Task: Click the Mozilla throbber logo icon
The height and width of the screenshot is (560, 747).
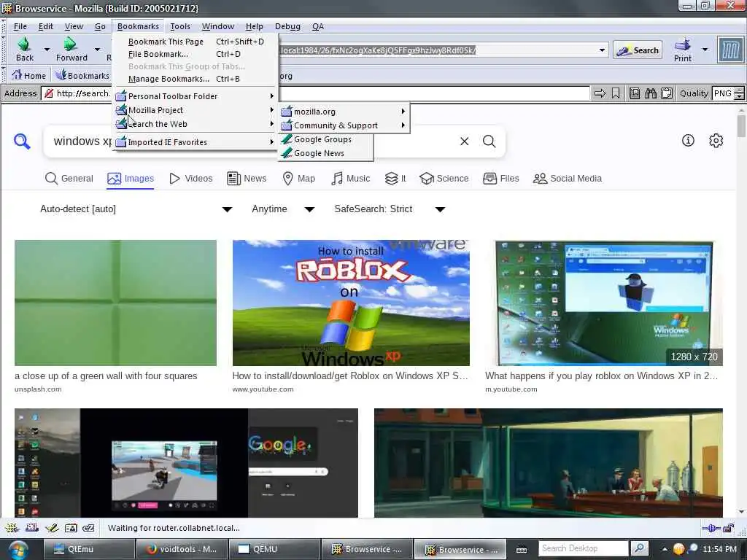Action: point(730,50)
